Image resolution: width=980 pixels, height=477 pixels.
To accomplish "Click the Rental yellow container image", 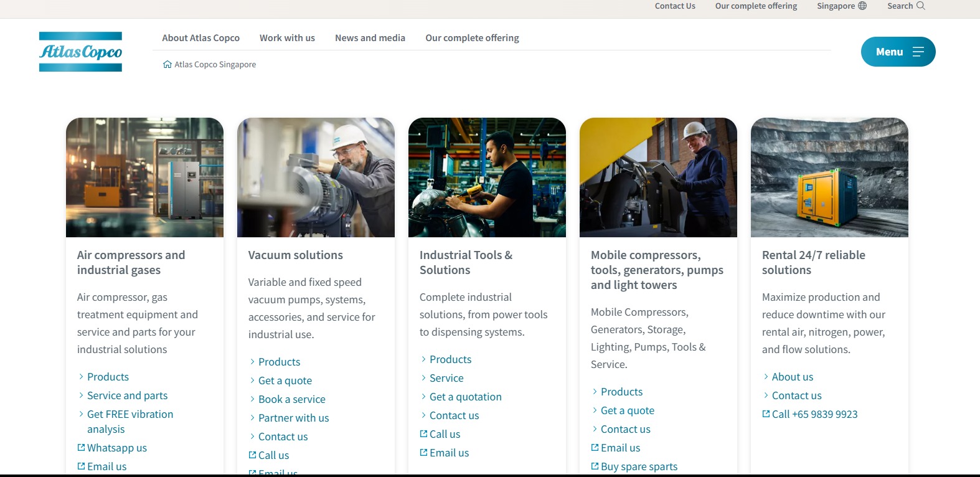I will coord(829,177).
